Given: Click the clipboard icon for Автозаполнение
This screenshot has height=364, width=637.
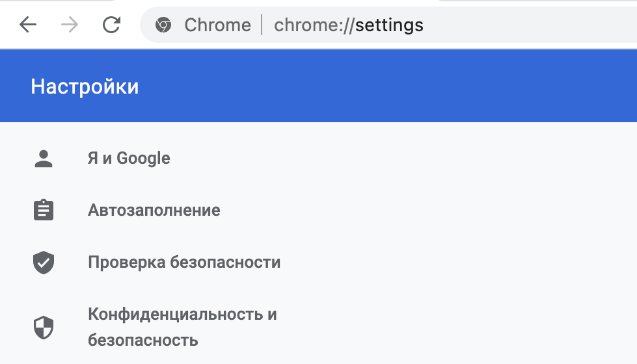Looking at the screenshot, I should pyautogui.click(x=44, y=211).
